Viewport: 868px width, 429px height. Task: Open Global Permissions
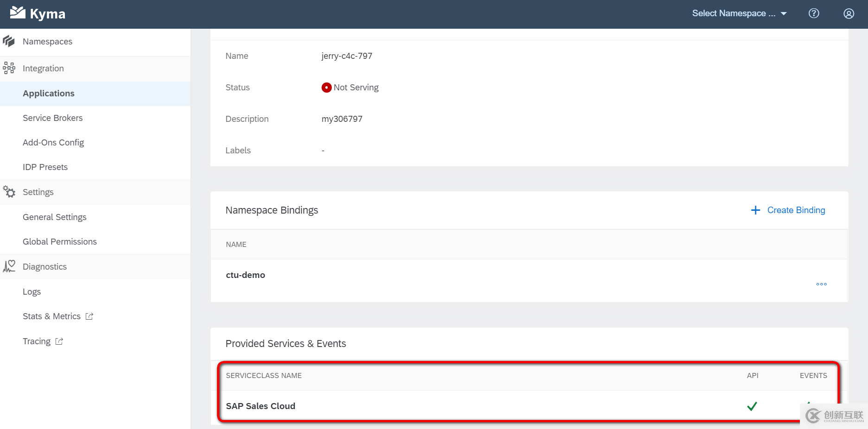click(x=59, y=241)
